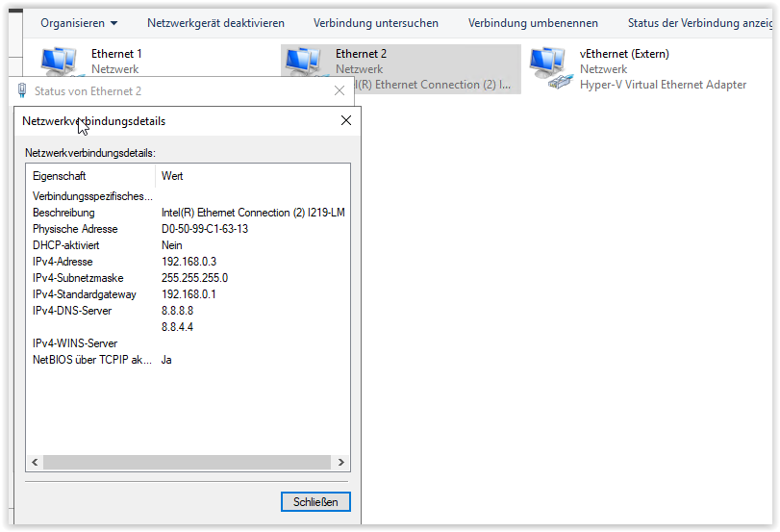The width and height of the screenshot is (780, 532).
Task: Click the subnet mask 255.255.255.0
Action: [x=195, y=278]
